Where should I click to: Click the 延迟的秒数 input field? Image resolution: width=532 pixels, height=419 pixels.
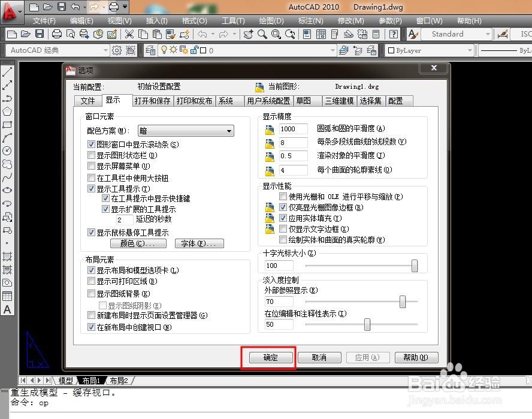pos(125,219)
